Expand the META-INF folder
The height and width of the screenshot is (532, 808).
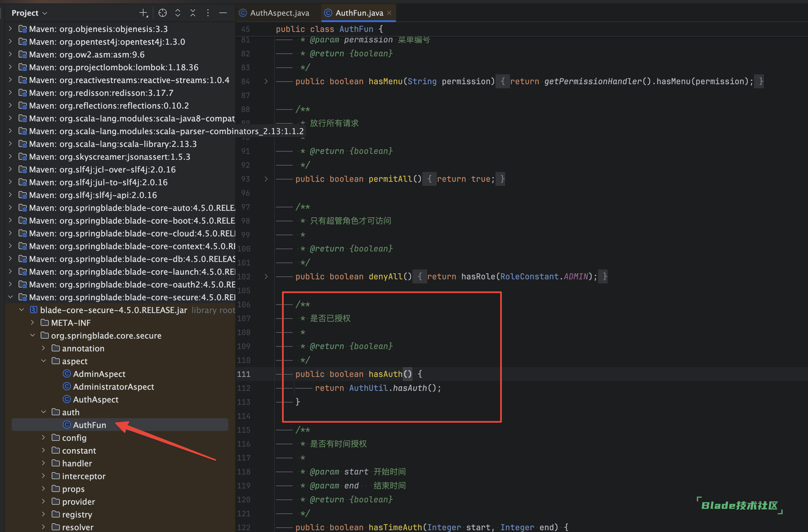pos(33,323)
